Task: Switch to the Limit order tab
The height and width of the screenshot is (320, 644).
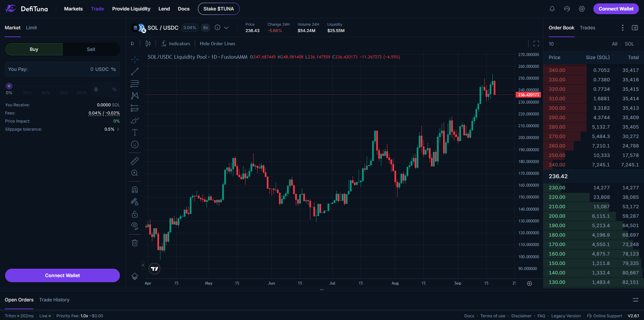Action: click(x=31, y=28)
